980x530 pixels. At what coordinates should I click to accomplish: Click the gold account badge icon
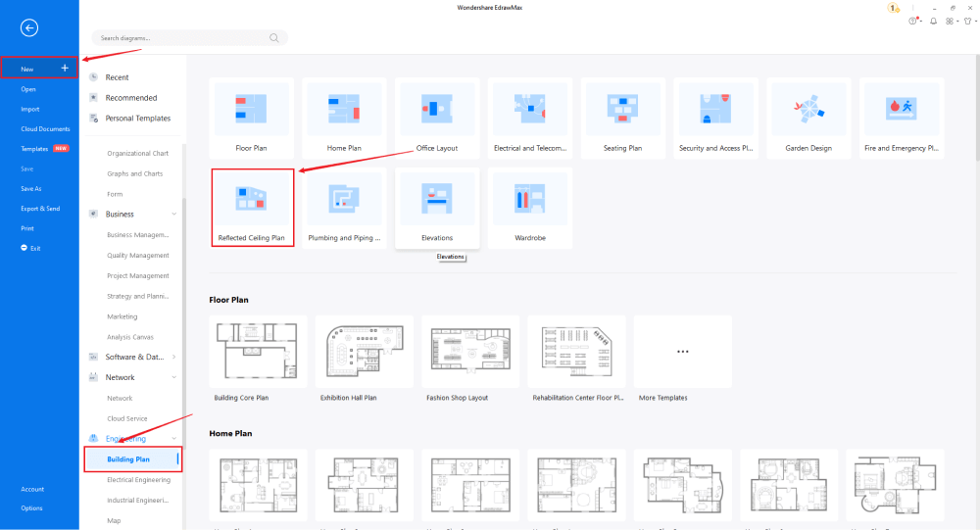point(893,8)
